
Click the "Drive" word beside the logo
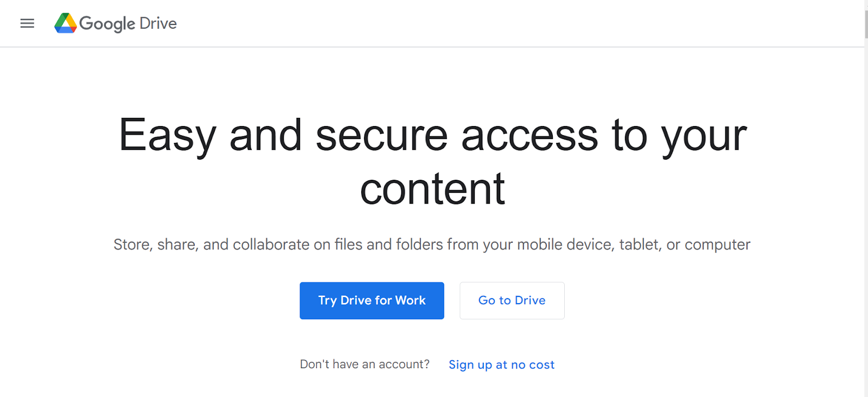coord(158,23)
